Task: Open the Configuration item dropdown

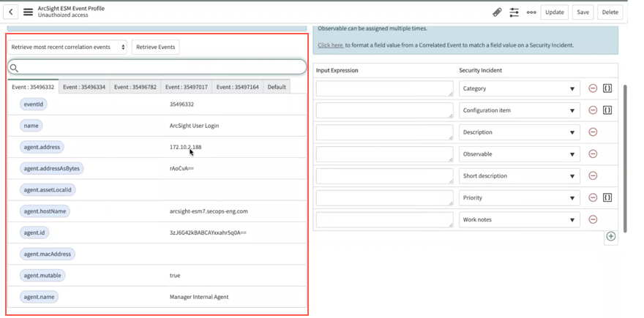Action: tap(519, 110)
